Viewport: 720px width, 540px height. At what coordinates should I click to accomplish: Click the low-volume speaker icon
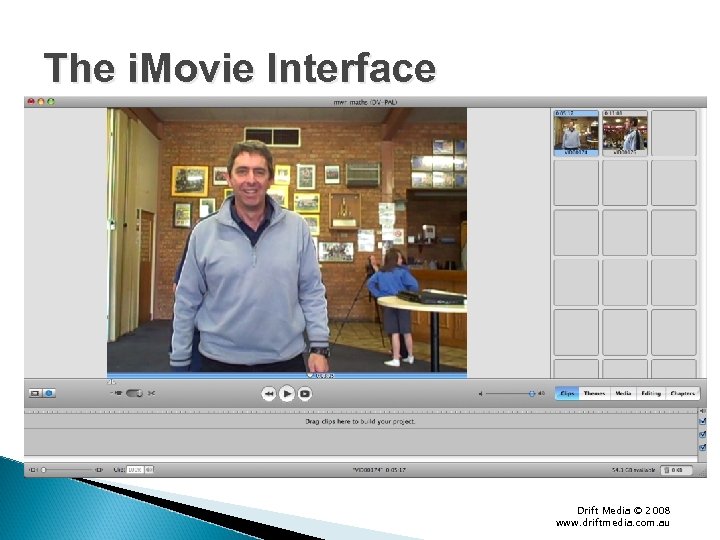480,394
